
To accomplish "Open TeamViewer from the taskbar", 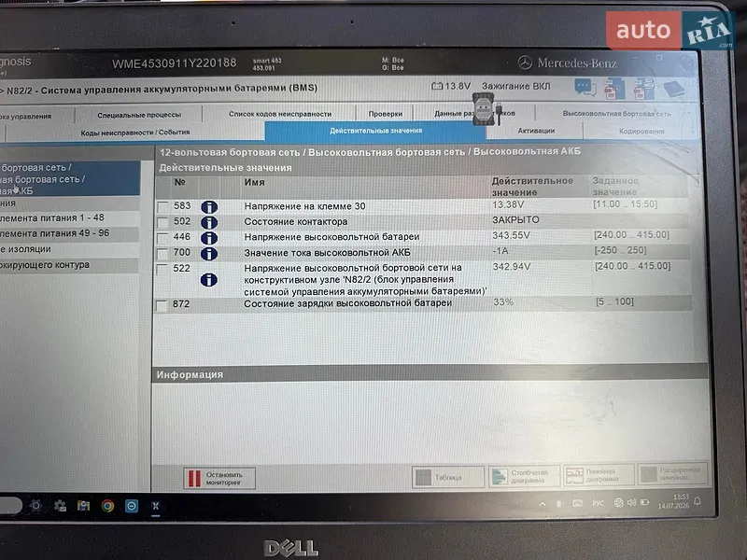I will (132, 506).
